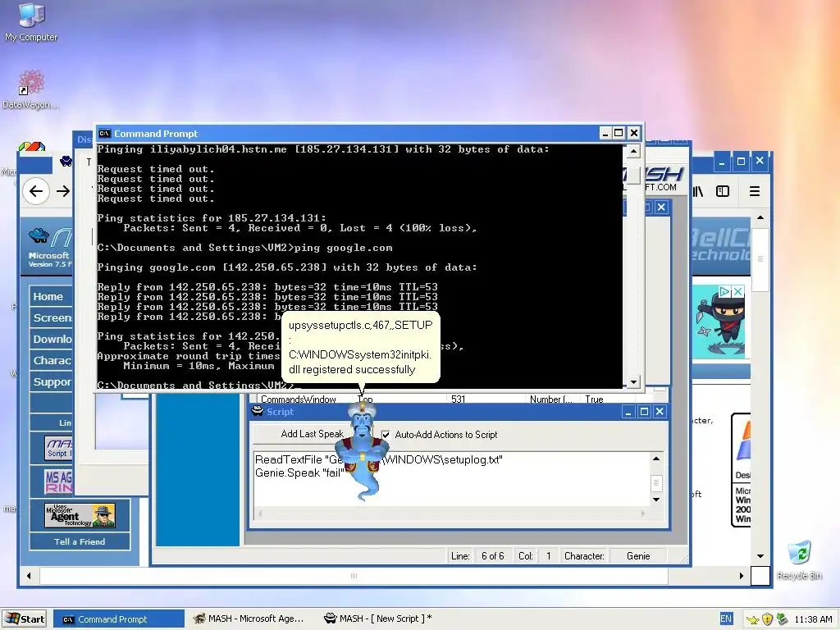Click the Add Last Speak button
Viewport: 840px width, 630px height.
coord(312,434)
